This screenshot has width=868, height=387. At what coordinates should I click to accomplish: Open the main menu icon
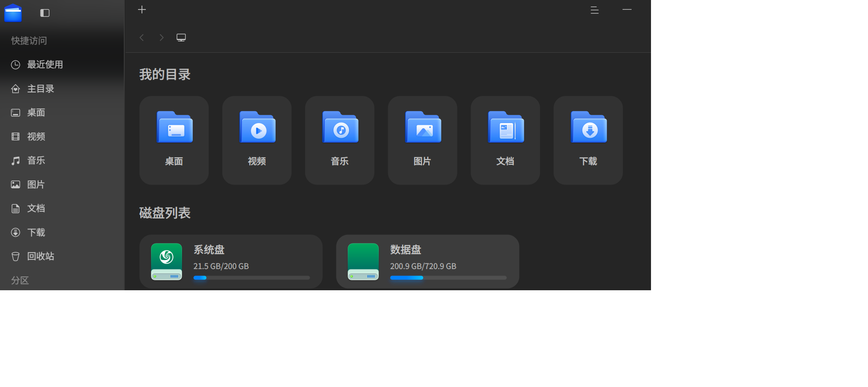click(x=594, y=10)
